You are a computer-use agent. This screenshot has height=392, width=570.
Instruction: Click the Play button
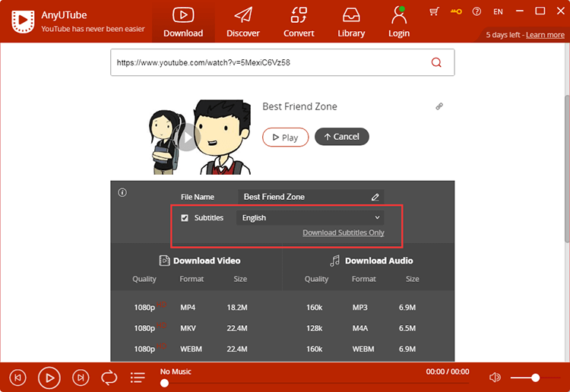click(285, 137)
